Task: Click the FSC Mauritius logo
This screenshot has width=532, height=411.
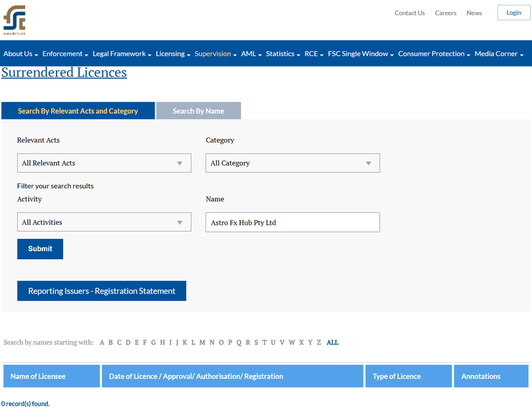Action: pyautogui.click(x=14, y=20)
